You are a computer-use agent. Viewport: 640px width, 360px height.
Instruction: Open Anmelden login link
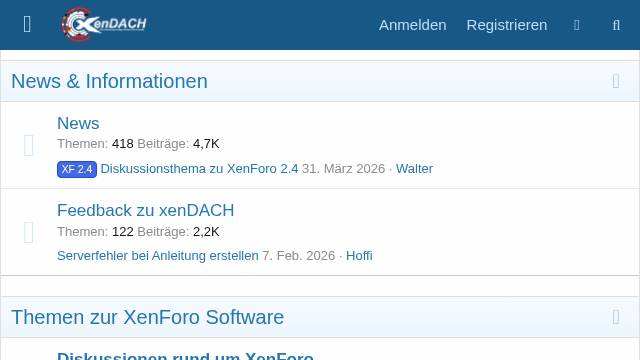pos(412,25)
